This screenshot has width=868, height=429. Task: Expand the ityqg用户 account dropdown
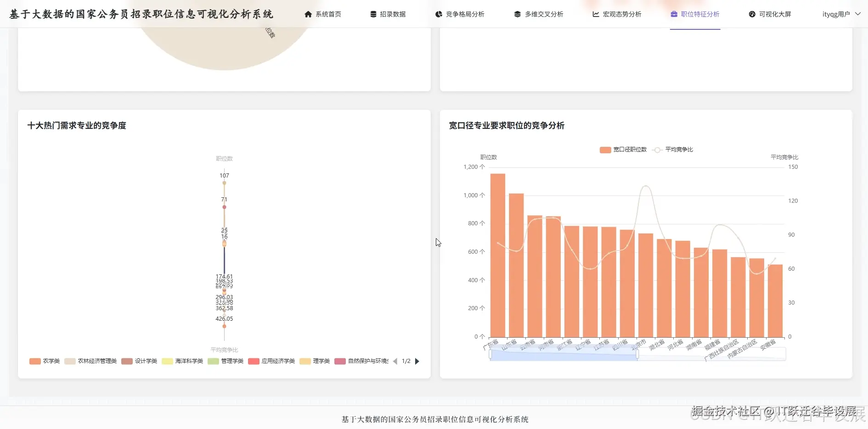(841, 14)
